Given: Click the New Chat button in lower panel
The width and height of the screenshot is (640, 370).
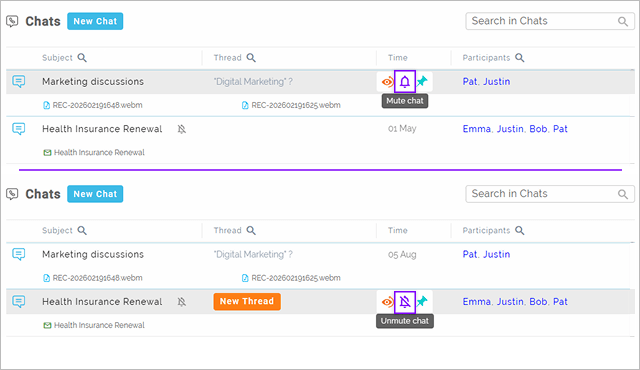Looking at the screenshot, I should (x=95, y=194).
